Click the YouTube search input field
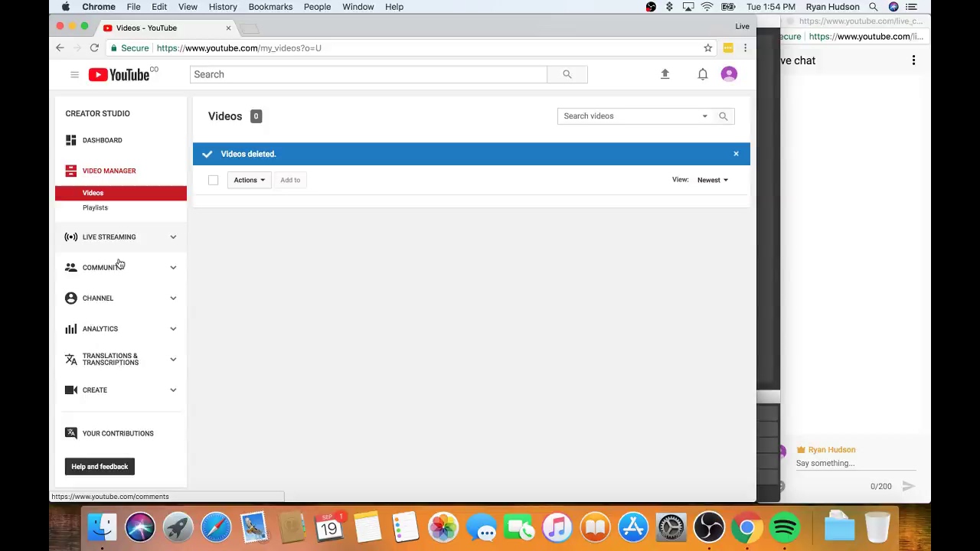The height and width of the screenshot is (551, 980). (x=368, y=74)
